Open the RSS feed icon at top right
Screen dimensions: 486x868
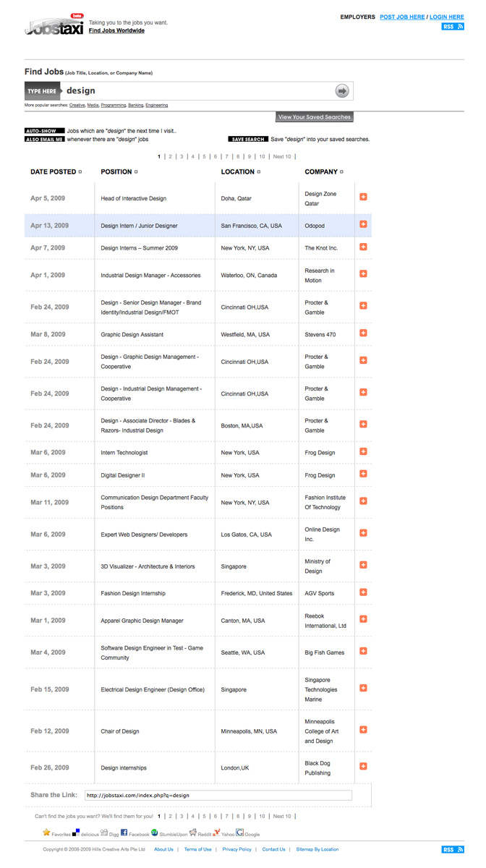point(453,27)
